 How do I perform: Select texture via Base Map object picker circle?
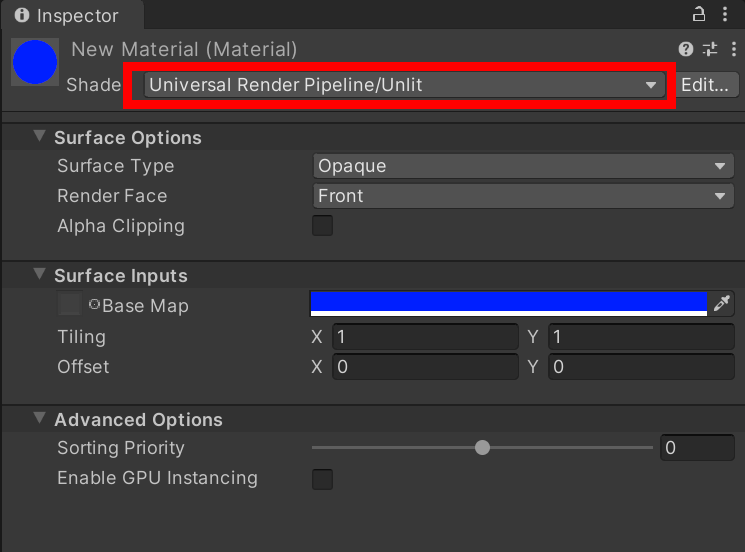tap(94, 304)
